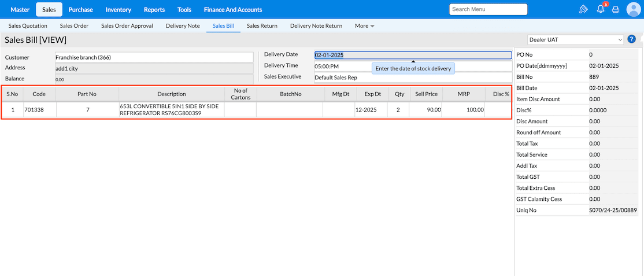Open the Purchase menu
Screen dimensions: 644x276
[80, 10]
